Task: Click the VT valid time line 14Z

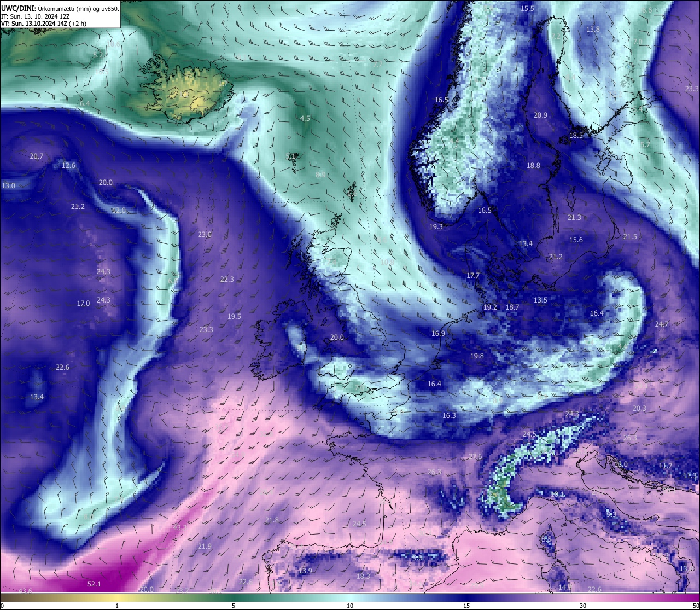Action: pos(44,24)
